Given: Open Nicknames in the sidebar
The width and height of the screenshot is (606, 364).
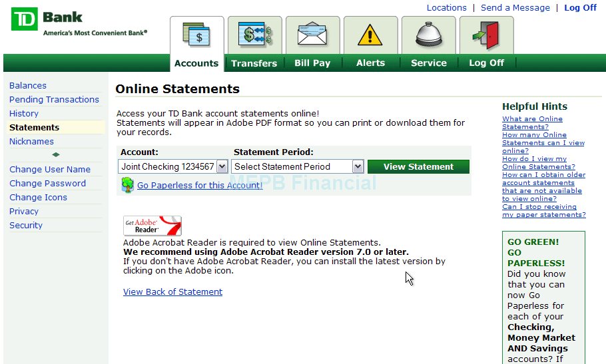Looking at the screenshot, I should (x=31, y=141).
